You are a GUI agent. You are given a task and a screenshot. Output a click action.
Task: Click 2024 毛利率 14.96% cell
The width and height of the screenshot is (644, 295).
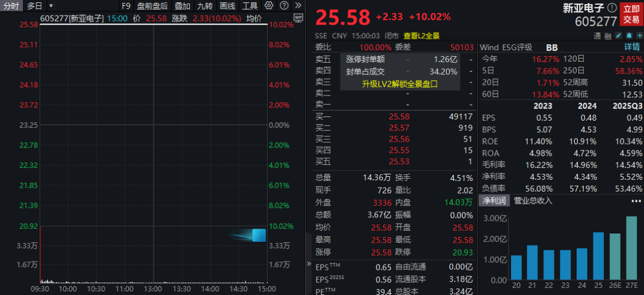pos(583,165)
